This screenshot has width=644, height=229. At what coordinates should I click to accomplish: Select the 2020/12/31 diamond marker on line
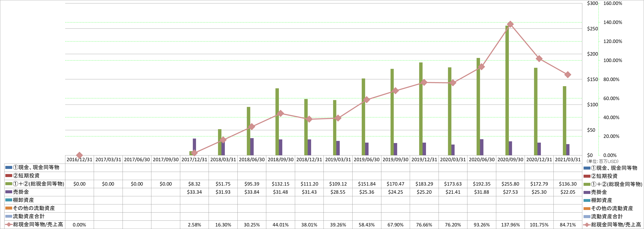click(x=539, y=59)
